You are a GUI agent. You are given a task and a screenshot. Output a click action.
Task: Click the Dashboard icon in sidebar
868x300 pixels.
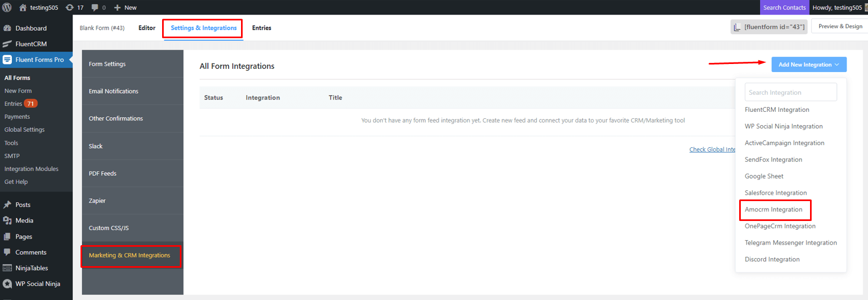[8, 28]
